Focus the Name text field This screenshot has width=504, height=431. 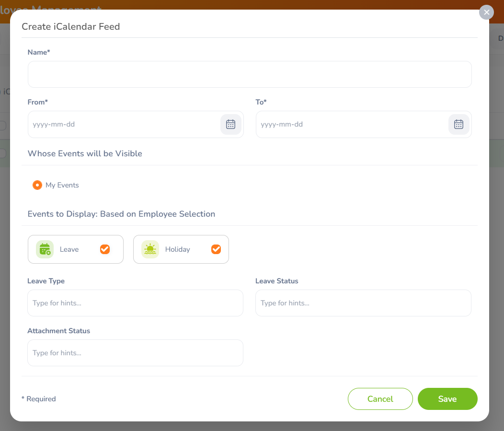250,74
